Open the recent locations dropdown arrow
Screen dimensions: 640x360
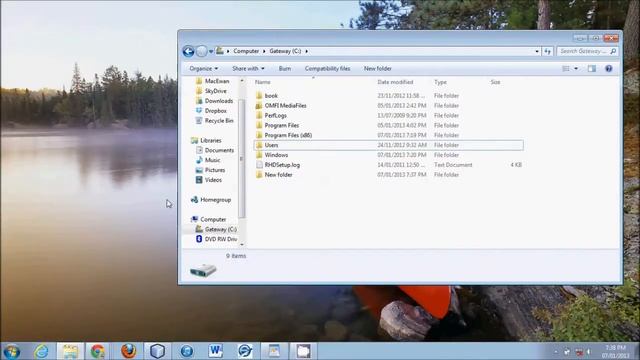tap(211, 51)
